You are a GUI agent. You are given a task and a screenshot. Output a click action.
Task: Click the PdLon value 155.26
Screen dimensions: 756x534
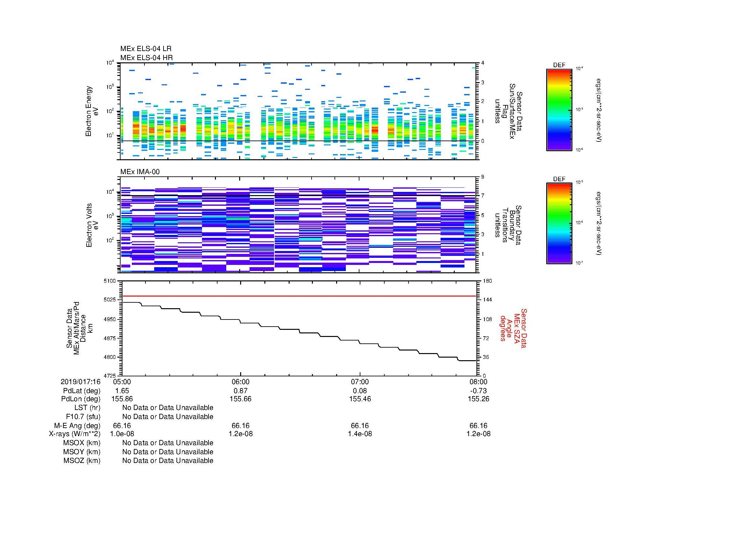[478, 399]
